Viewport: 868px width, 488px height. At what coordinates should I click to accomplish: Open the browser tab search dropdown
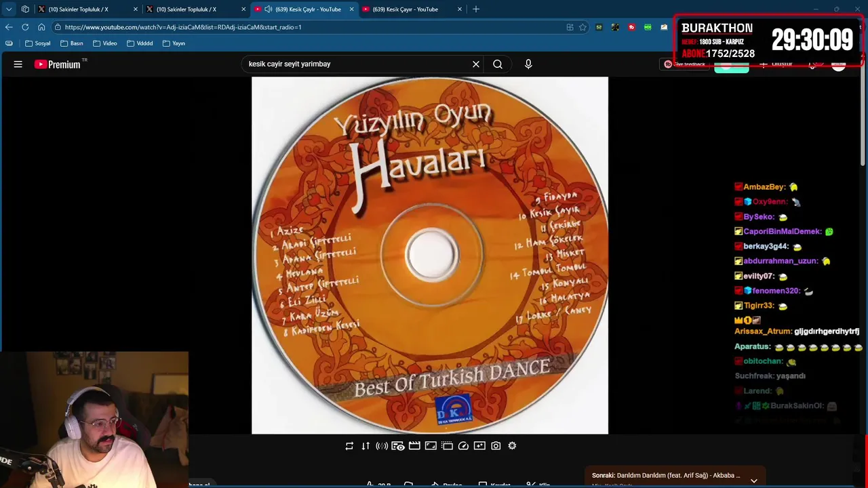click(9, 9)
